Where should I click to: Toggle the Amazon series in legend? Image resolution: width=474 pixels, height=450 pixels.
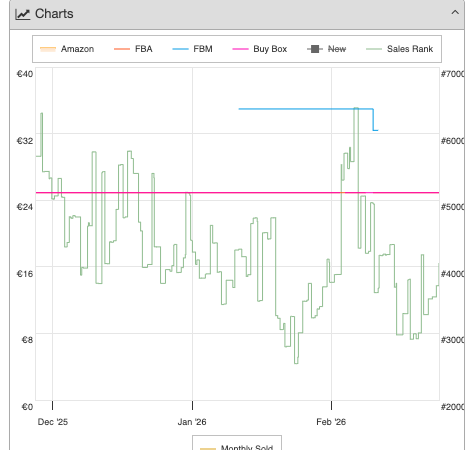tap(67, 49)
